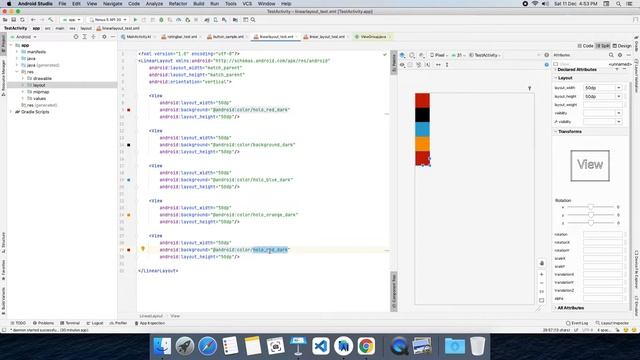This screenshot has height=360, width=640.
Task: Open the TestActivity theme dropdown in preview
Action: coord(485,55)
